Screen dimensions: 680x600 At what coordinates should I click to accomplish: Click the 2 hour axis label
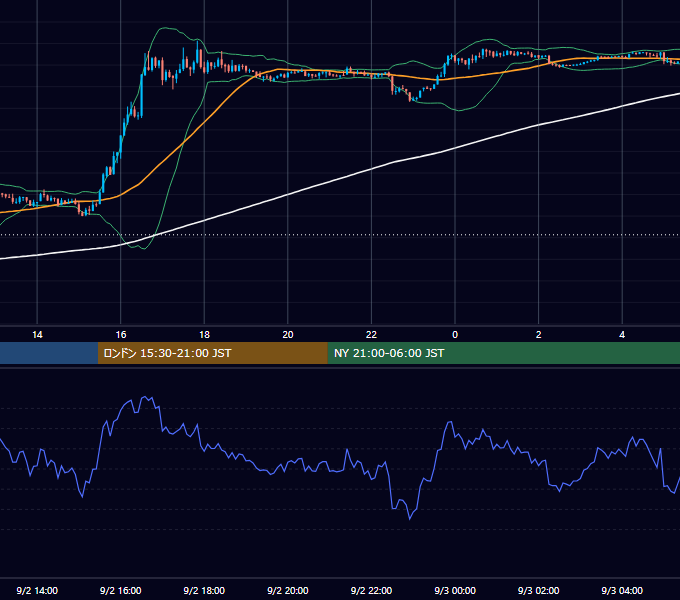point(539,335)
